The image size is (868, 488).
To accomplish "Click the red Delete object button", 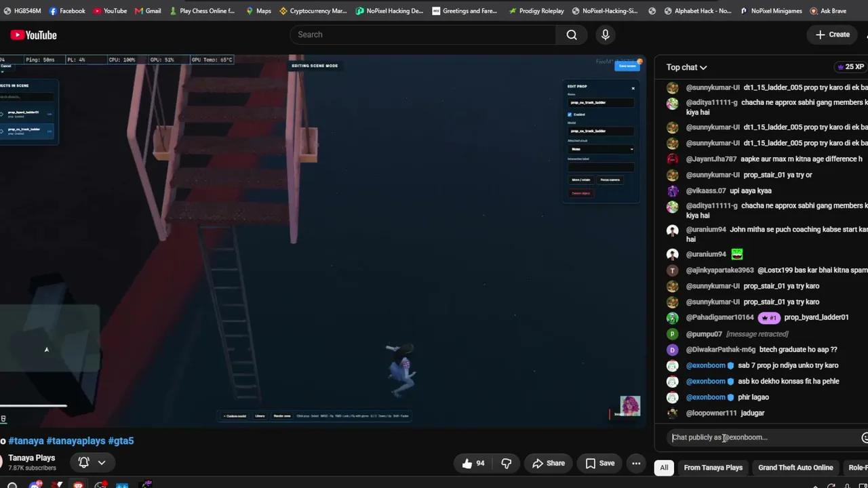I will [580, 193].
